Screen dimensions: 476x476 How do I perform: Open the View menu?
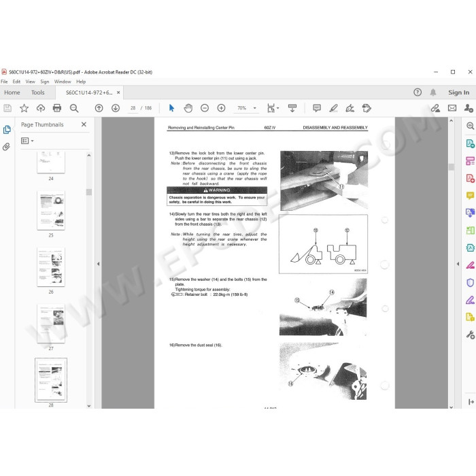[x=30, y=82]
